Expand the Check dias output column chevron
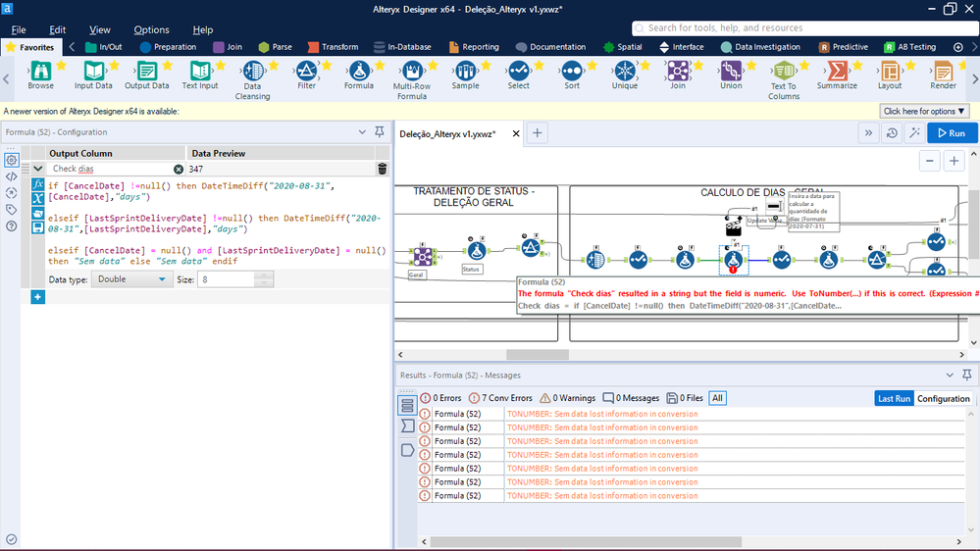 (x=36, y=170)
